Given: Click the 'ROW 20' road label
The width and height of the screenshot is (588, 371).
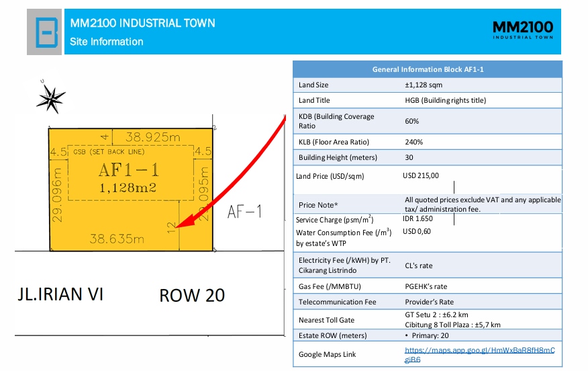Looking at the screenshot, I should click(192, 296).
